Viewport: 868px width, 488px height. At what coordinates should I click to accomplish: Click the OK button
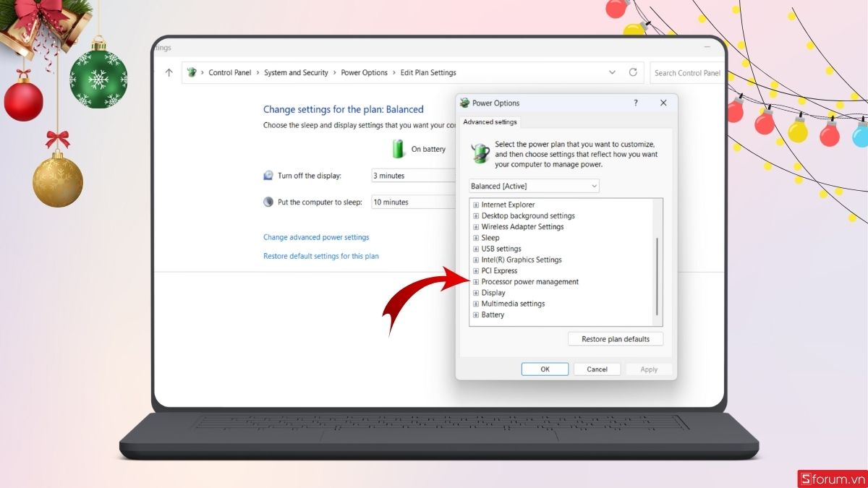(545, 369)
